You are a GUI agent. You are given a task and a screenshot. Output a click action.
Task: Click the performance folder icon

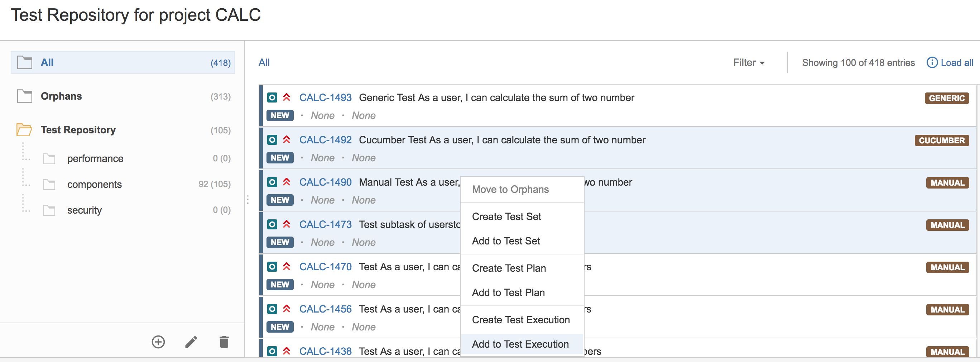[x=49, y=159]
